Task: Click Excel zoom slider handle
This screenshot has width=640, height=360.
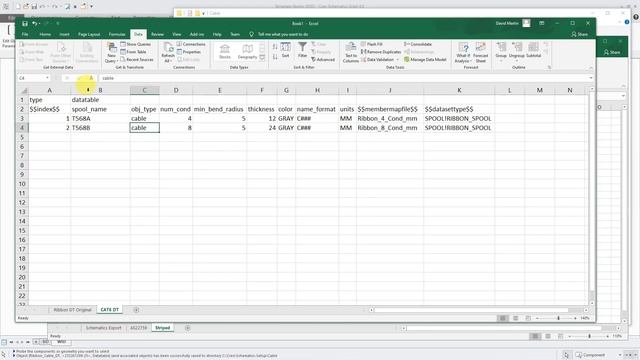Action: pyautogui.click(x=558, y=318)
